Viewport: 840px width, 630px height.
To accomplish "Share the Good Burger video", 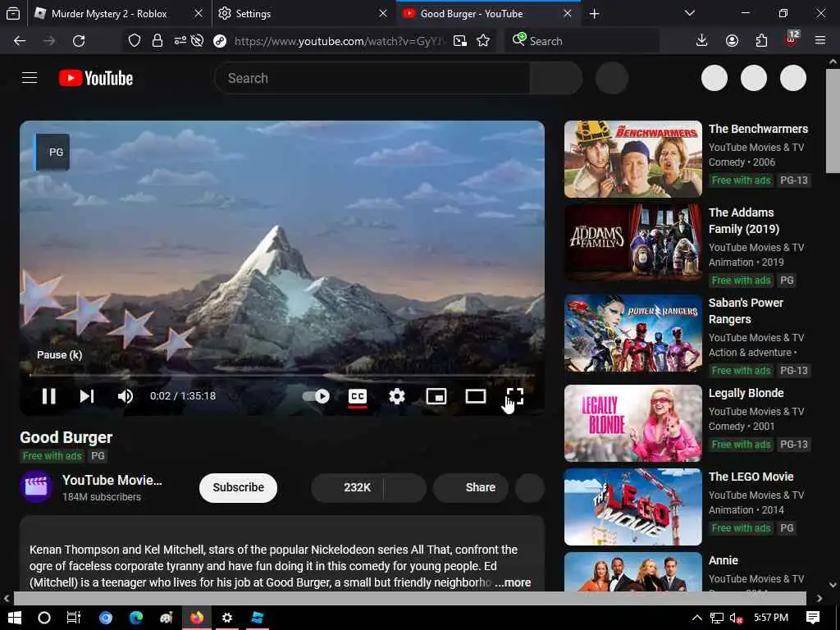I will (470, 487).
